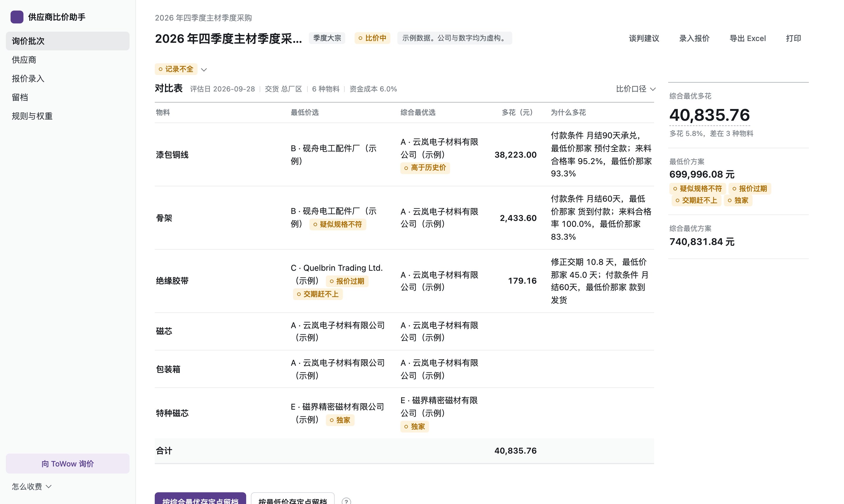This screenshot has height=504, width=844.
Task: Click 交期赶不上 tag under 最低价方案
Action: [x=696, y=200]
